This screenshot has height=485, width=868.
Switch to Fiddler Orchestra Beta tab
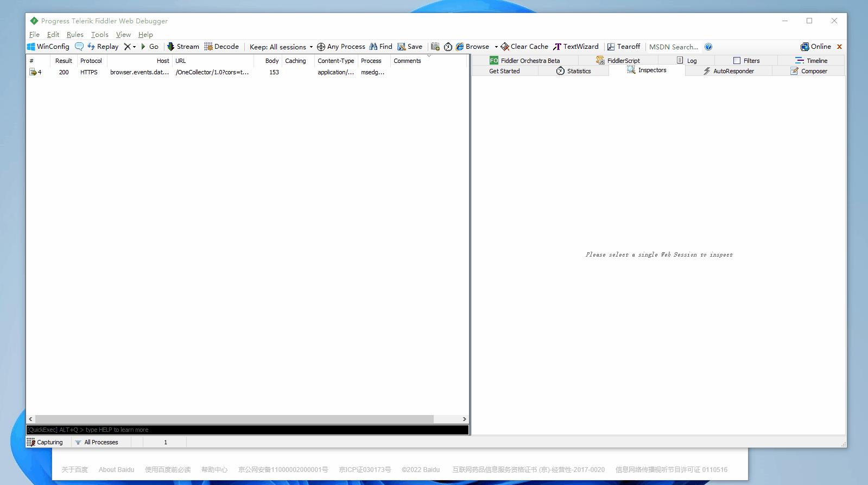coord(525,61)
